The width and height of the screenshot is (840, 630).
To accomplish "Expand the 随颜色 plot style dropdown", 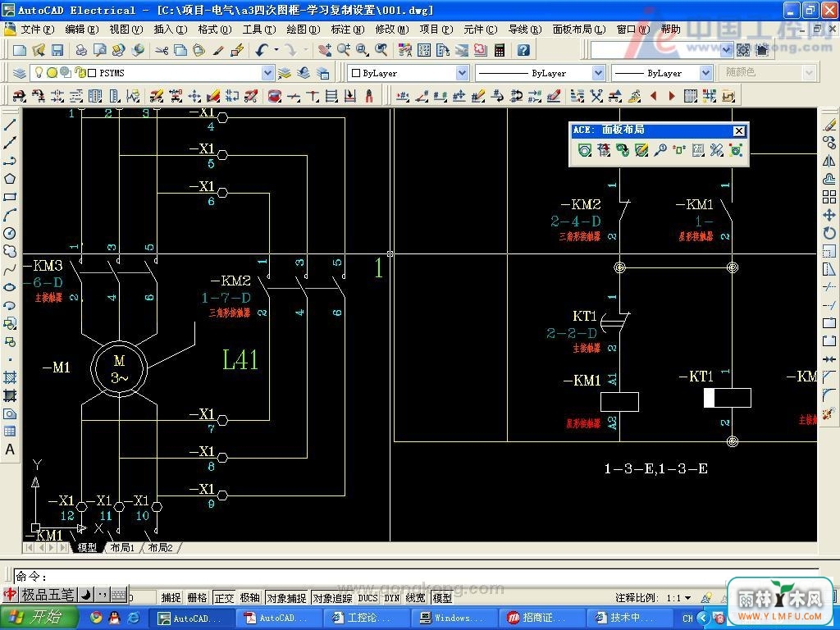I will click(x=810, y=73).
